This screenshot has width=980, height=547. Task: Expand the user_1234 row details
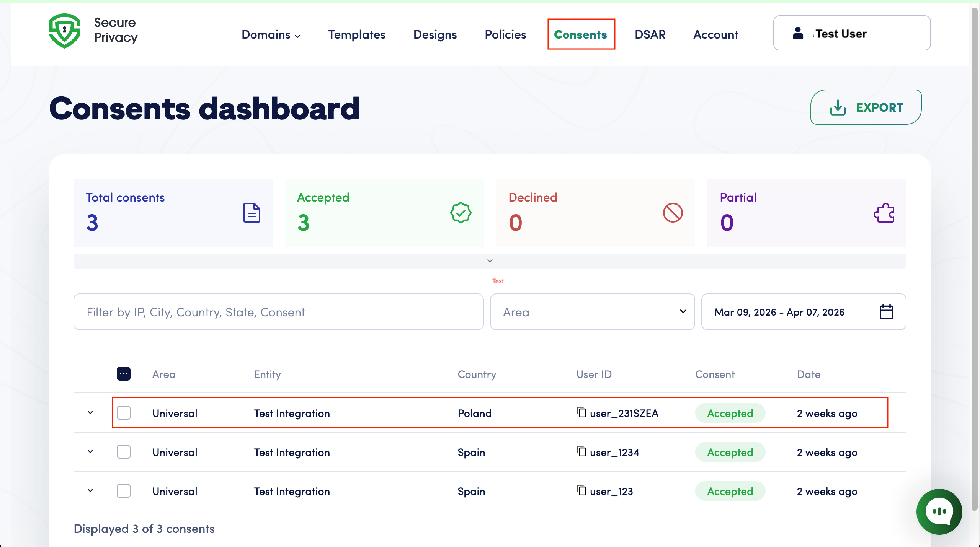(x=90, y=452)
